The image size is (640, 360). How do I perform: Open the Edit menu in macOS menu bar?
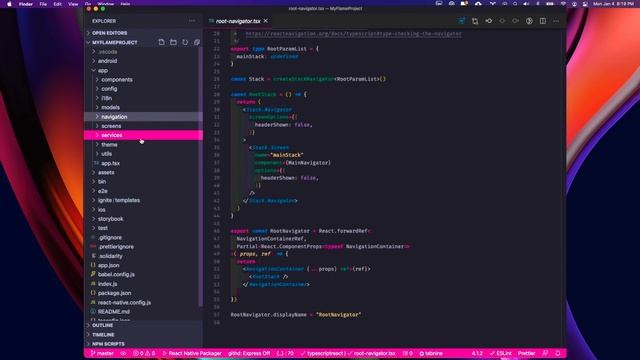tap(58, 4)
